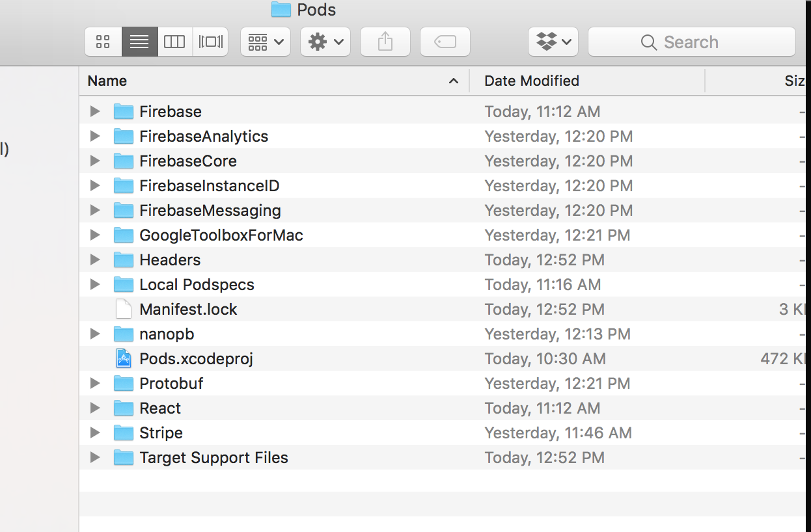This screenshot has height=532, width=811.
Task: Expand the React folder triangle
Action: (x=95, y=408)
